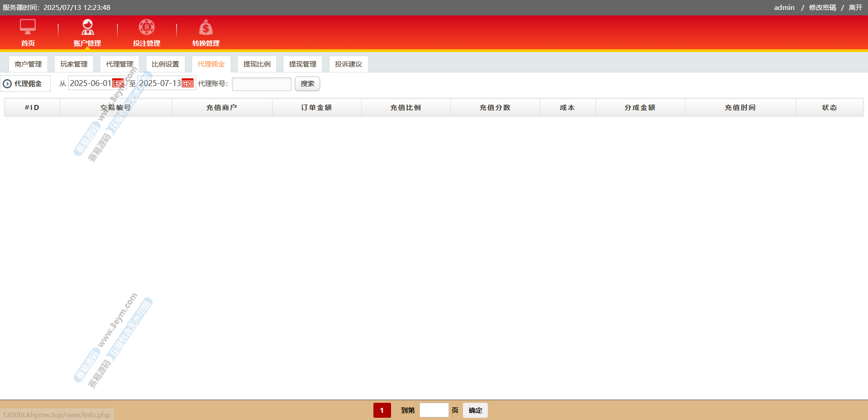The image size is (868, 420).
Task: Switch to 商户管理 tab
Action: pyautogui.click(x=28, y=64)
